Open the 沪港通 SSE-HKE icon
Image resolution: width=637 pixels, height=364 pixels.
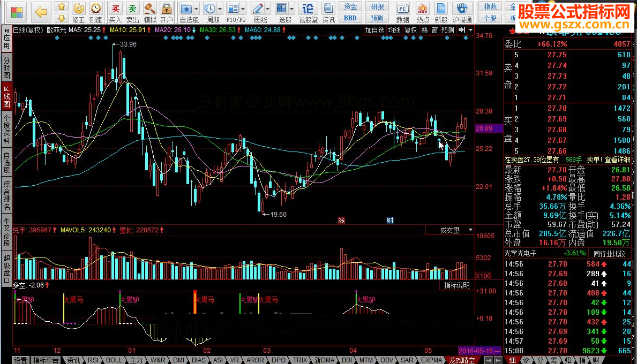[462, 13]
